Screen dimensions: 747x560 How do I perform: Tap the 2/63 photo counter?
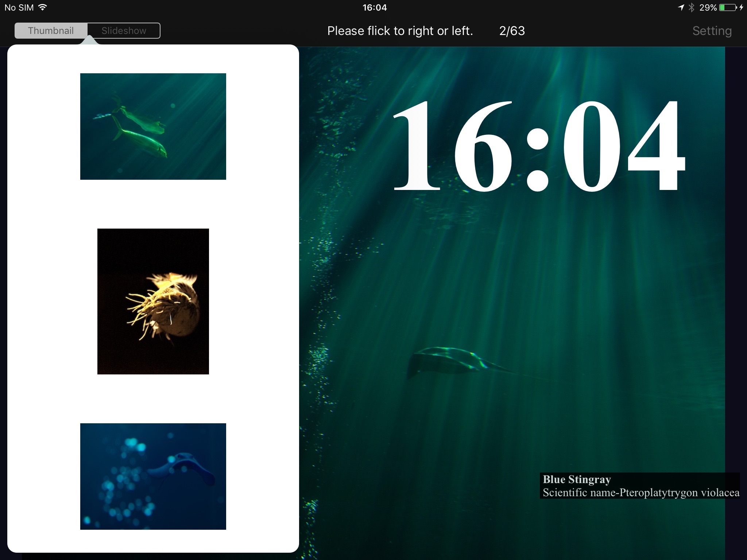(512, 31)
